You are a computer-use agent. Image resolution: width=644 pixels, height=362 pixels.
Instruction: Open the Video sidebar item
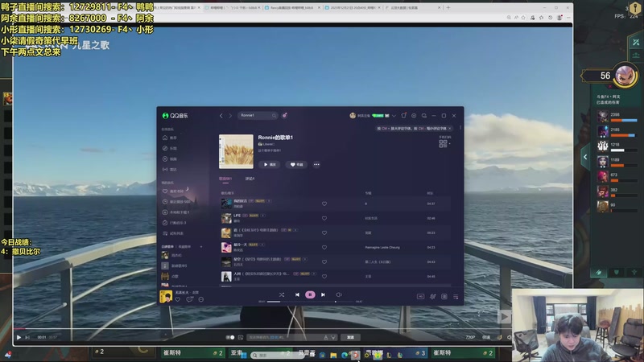170,158
